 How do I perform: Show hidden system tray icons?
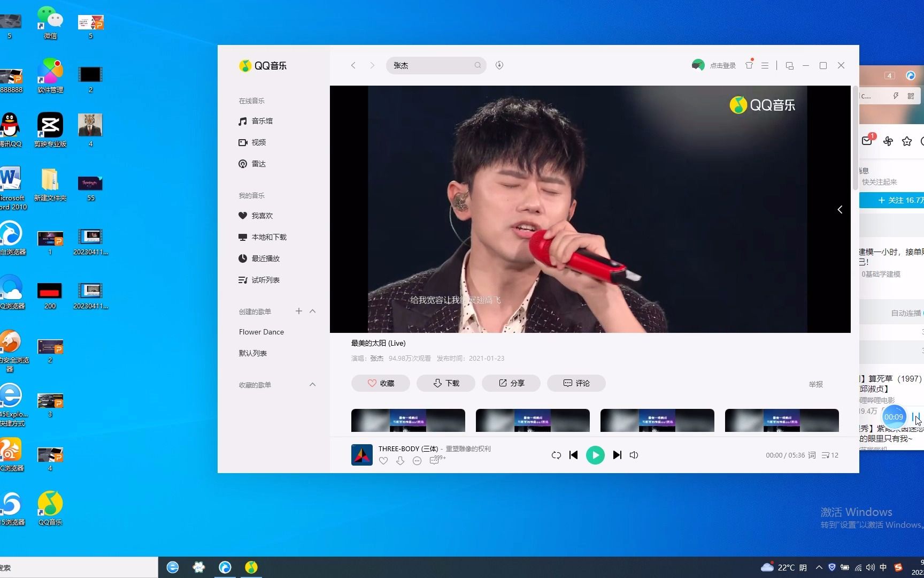pyautogui.click(x=819, y=567)
